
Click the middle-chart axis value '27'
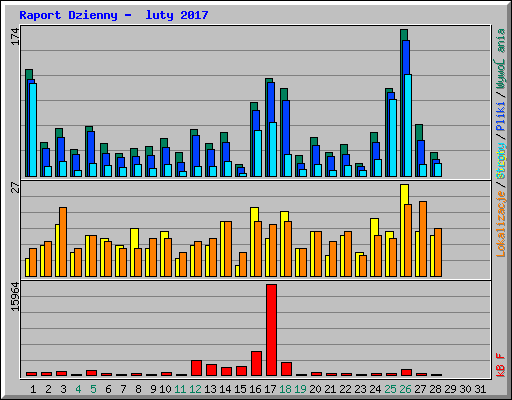pyautogui.click(x=15, y=188)
